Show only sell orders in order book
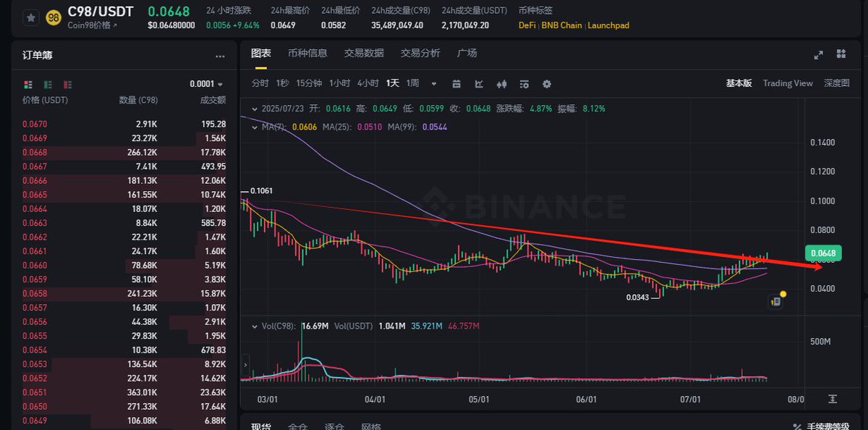 click(68, 84)
